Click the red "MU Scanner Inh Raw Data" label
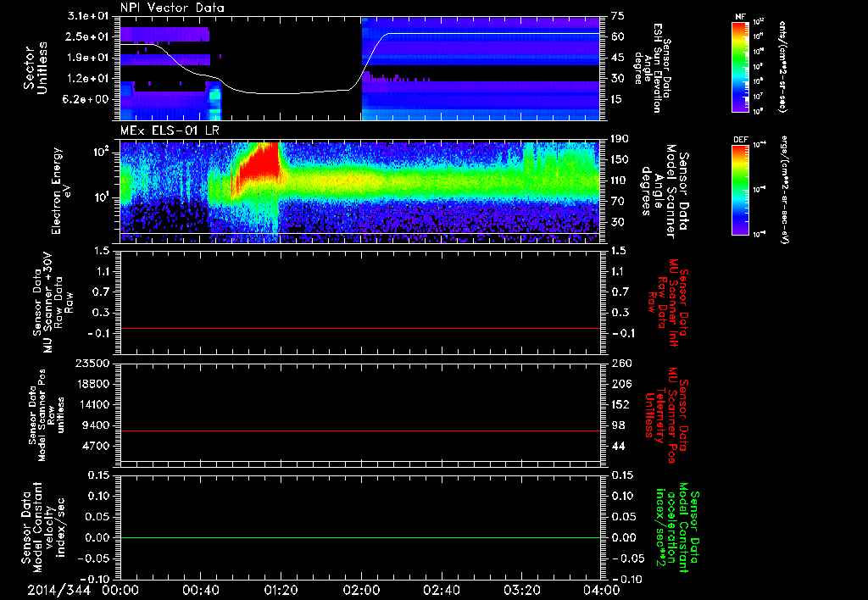 (x=666, y=303)
